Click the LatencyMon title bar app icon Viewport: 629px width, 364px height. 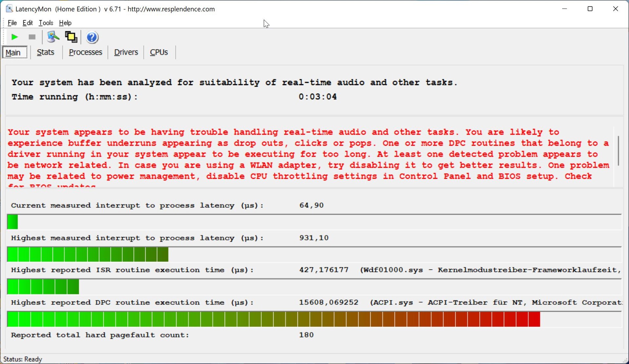9,9
